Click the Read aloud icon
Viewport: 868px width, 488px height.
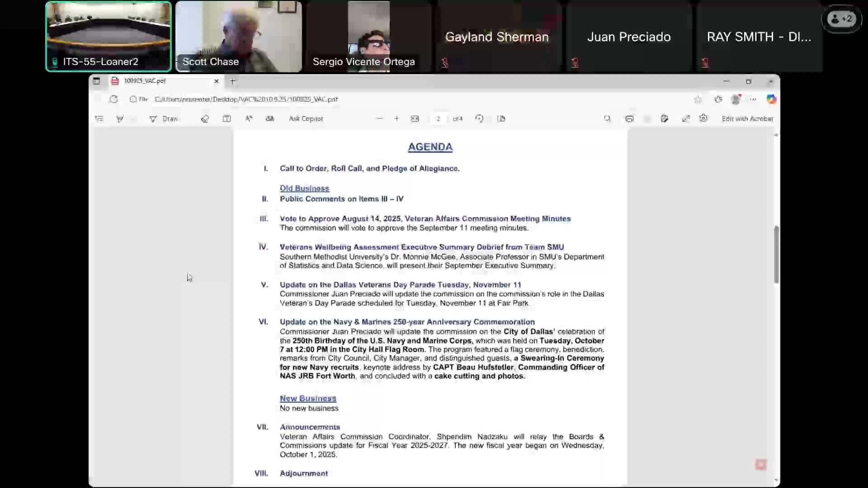coord(249,119)
